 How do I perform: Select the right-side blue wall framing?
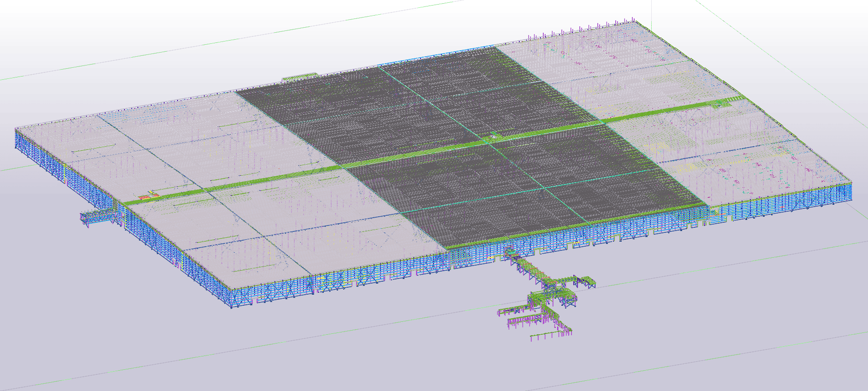click(784, 201)
